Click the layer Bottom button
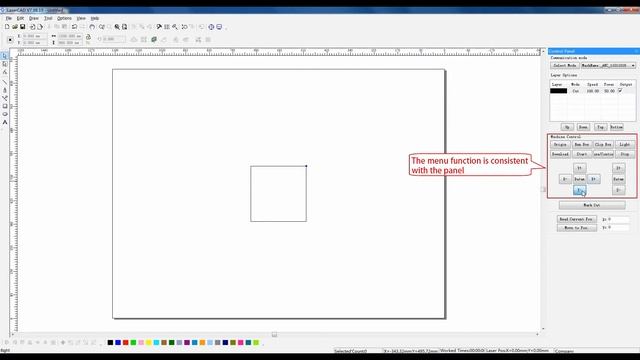Screen dimensions: 640x360 (616, 127)
